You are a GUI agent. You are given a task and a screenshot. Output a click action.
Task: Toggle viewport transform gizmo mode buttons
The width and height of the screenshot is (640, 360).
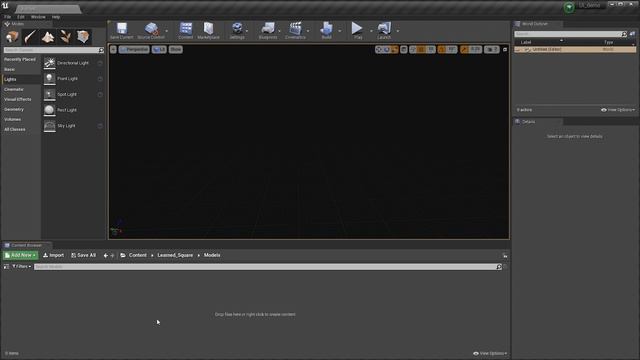pyautogui.click(x=386, y=49)
